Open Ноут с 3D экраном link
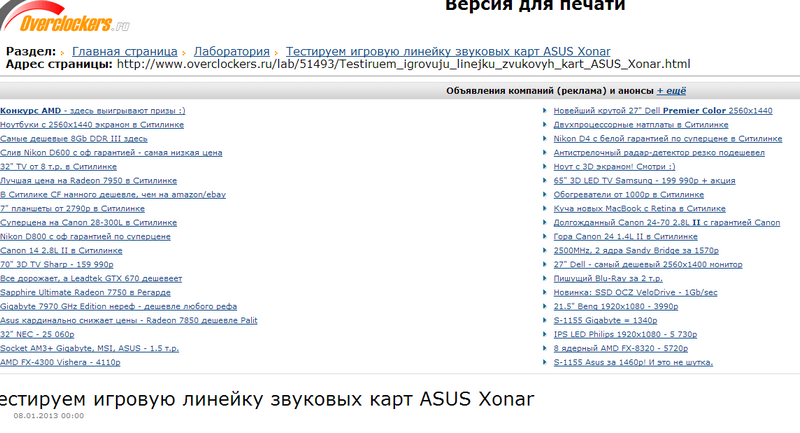The width and height of the screenshot is (800, 433). coord(614,167)
